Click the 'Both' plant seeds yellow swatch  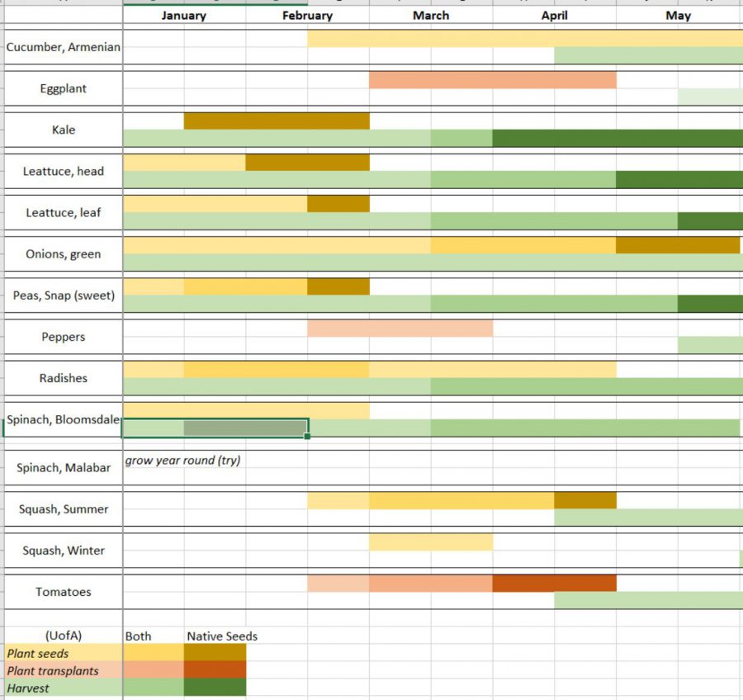point(154,653)
